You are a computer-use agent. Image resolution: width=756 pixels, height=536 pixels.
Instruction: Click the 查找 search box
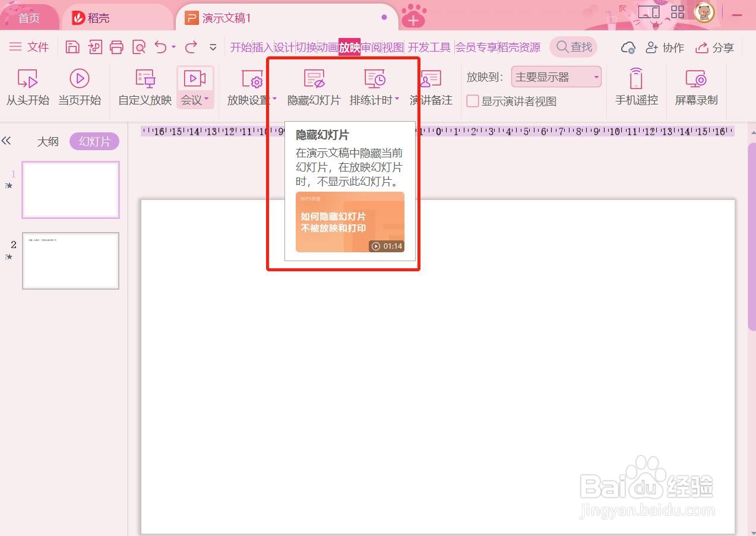[573, 47]
